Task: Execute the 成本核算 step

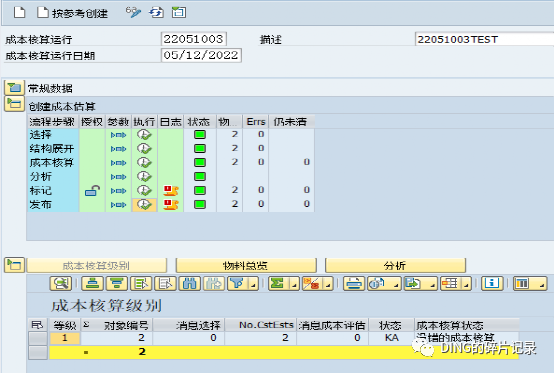Action: tap(145, 162)
